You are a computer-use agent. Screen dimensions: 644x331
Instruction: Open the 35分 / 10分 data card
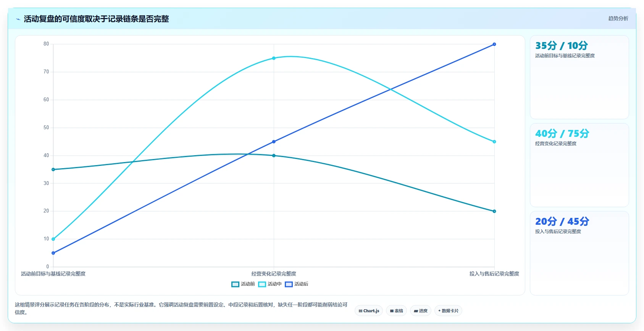coord(579,77)
